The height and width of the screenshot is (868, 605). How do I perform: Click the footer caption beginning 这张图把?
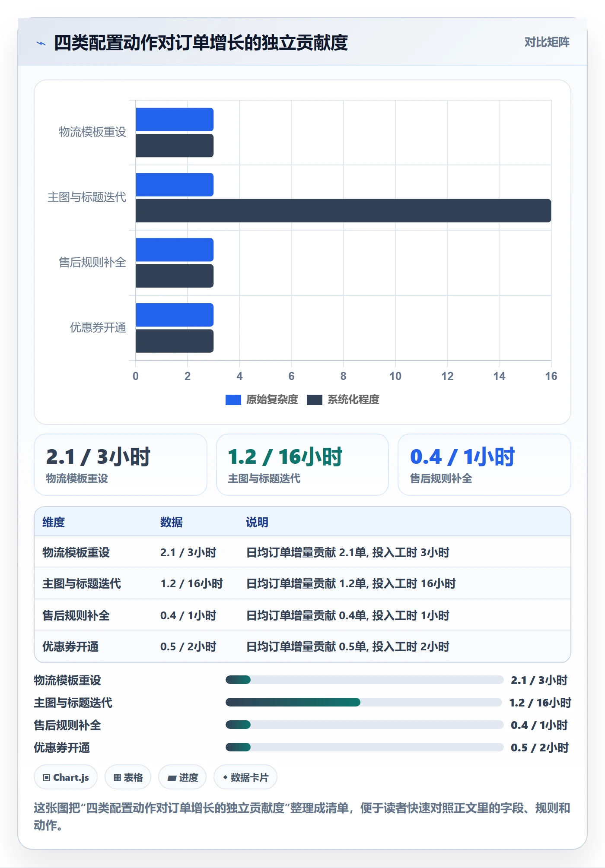(x=302, y=816)
